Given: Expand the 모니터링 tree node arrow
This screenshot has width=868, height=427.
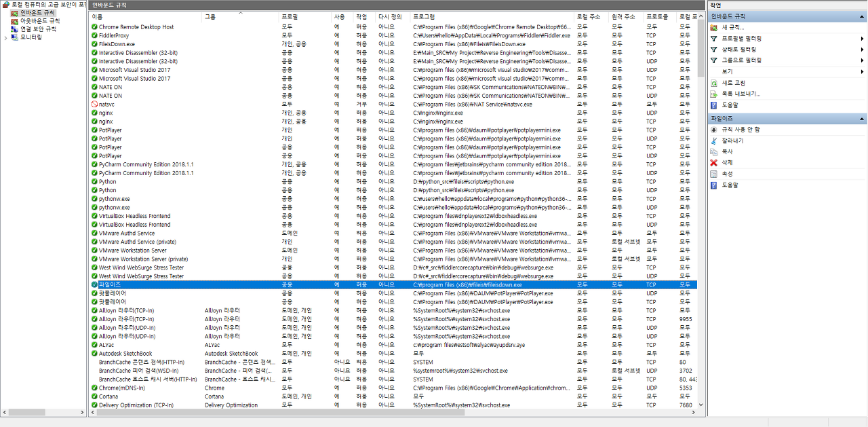Looking at the screenshot, I should click(5, 37).
